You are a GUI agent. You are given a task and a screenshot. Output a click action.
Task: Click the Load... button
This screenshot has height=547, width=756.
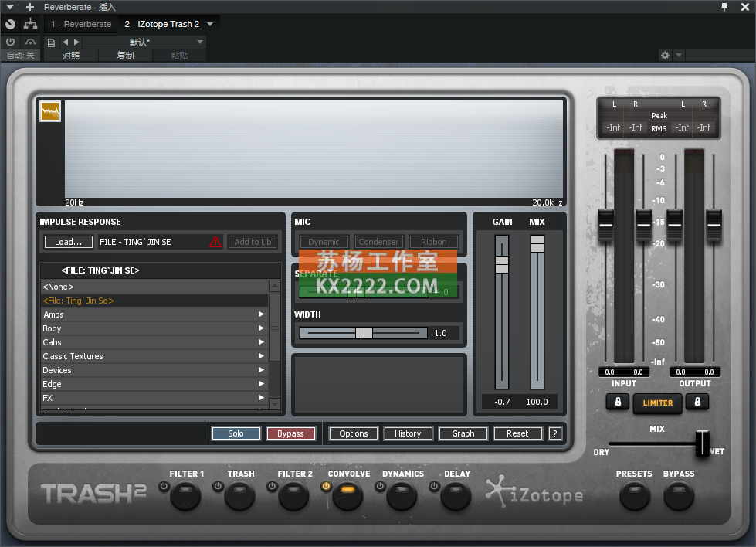tap(68, 242)
